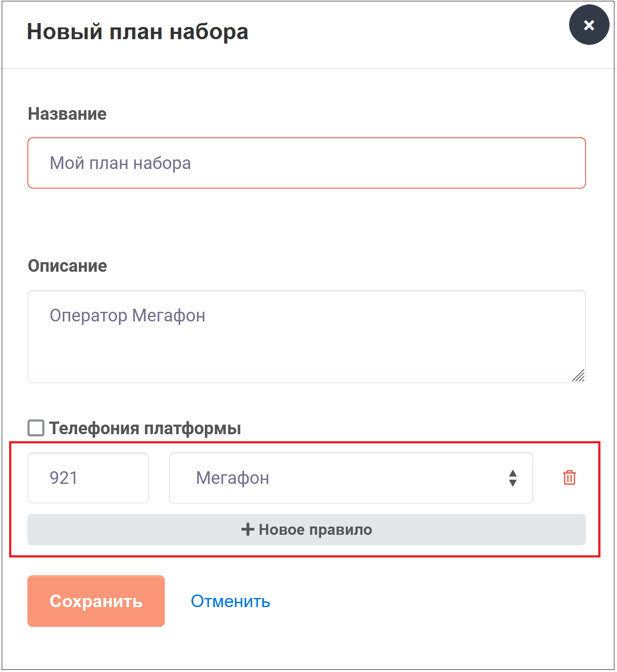Click the Название field label

(67, 114)
